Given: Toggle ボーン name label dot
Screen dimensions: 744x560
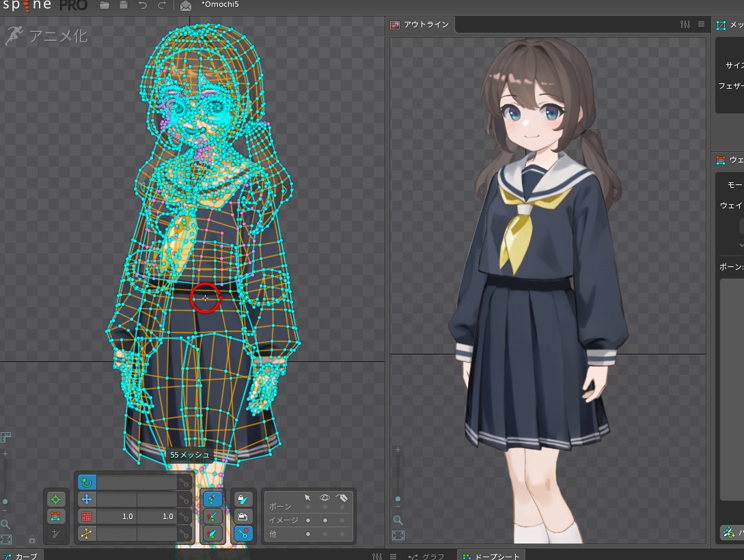Looking at the screenshot, I should 342,507.
